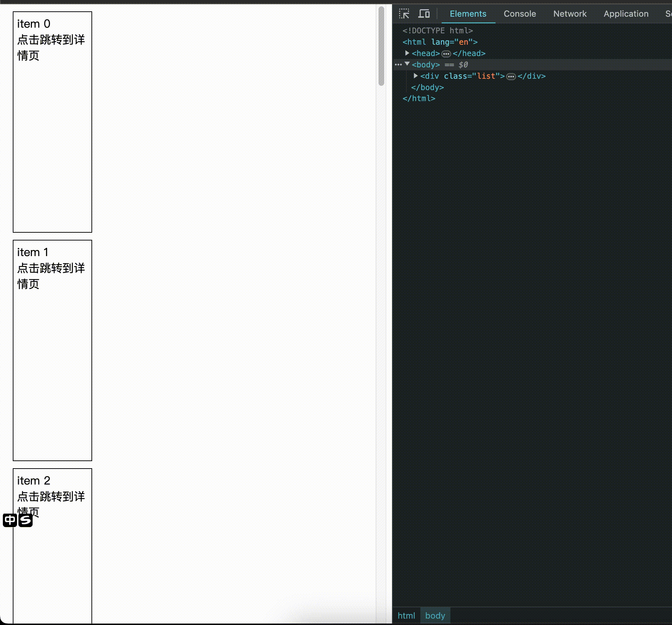Click the 中 input method icon
Screen dimensions: 672x625
[9, 520]
